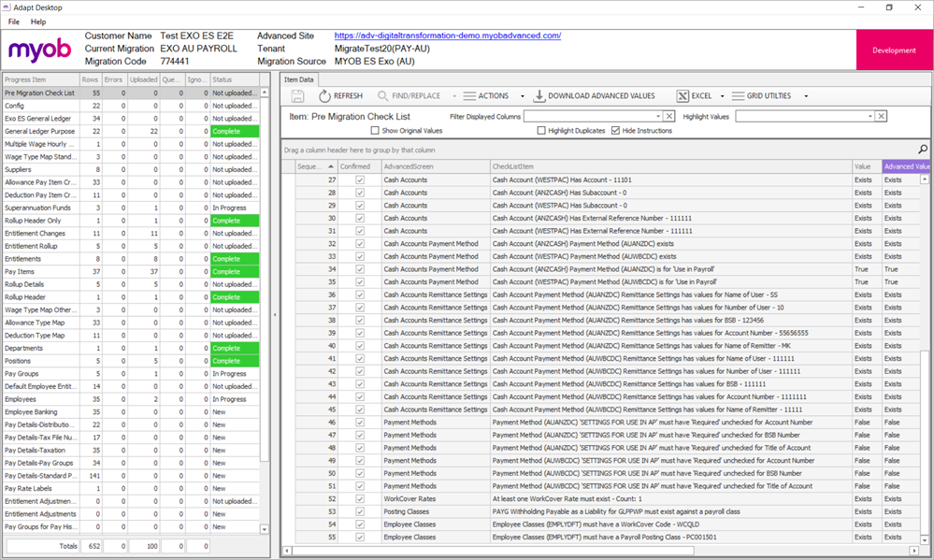Viewport: 934px width, 560px height.
Task: Expand the Actions dropdown arrow
Action: pos(521,93)
